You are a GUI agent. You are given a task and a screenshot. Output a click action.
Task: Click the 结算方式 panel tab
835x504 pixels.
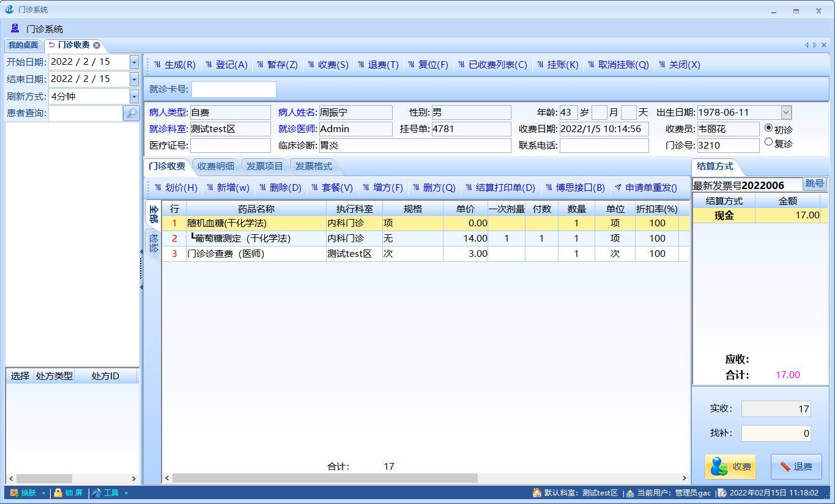click(715, 166)
